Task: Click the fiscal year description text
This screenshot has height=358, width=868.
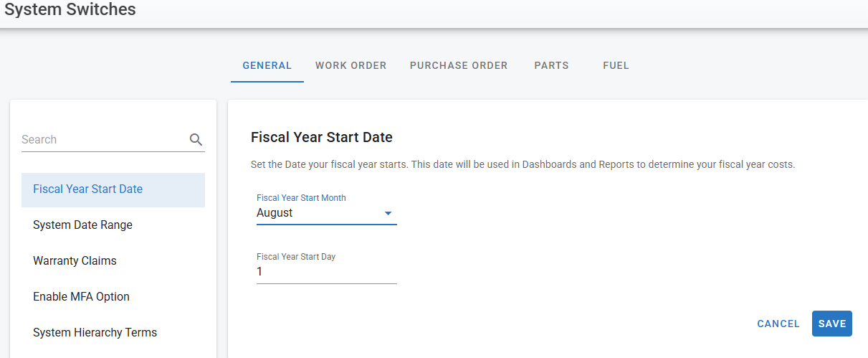Action: [x=523, y=164]
